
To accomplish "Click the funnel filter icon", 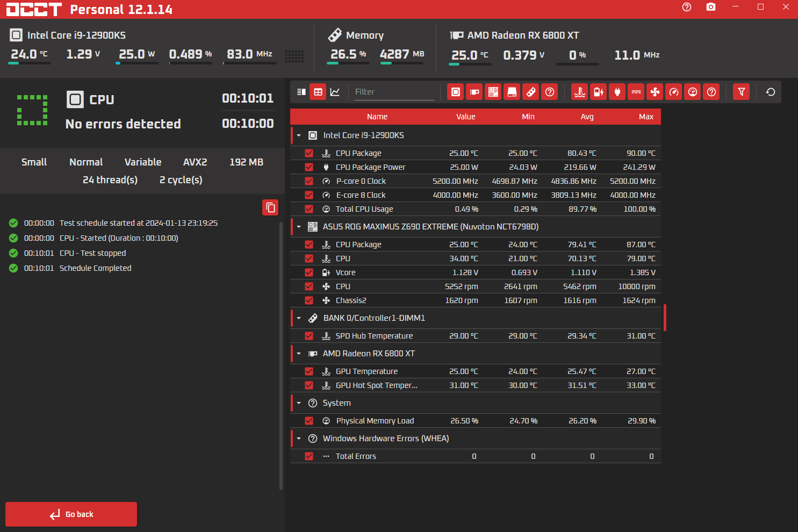I will pos(742,92).
